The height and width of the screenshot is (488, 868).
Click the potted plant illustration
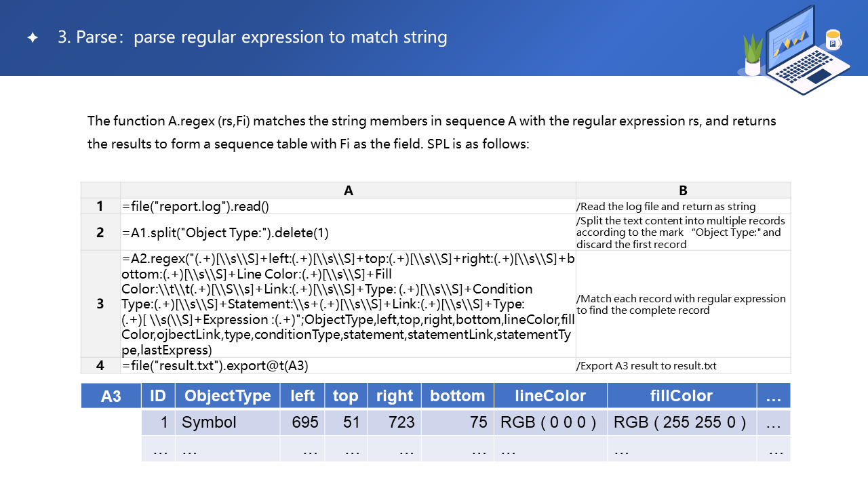pos(752,54)
